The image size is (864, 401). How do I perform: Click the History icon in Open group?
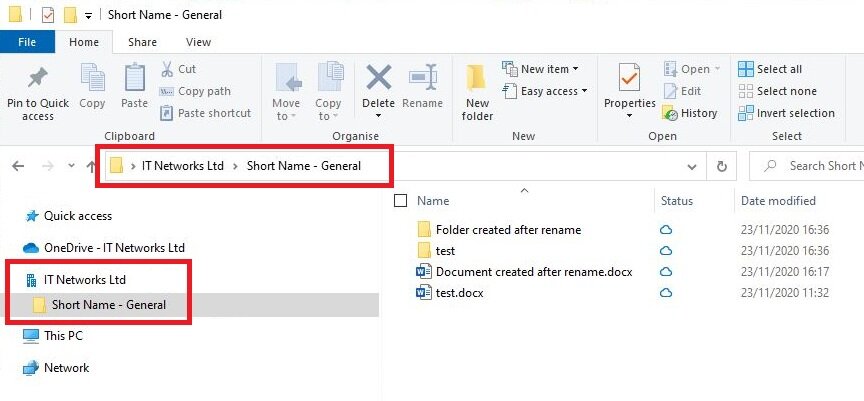[669, 113]
